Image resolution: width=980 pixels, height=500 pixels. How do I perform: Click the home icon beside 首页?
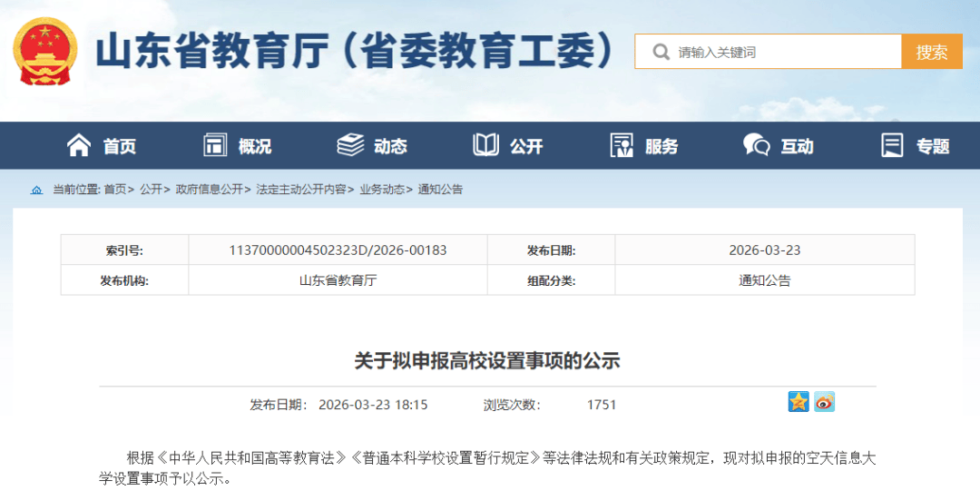(x=79, y=145)
